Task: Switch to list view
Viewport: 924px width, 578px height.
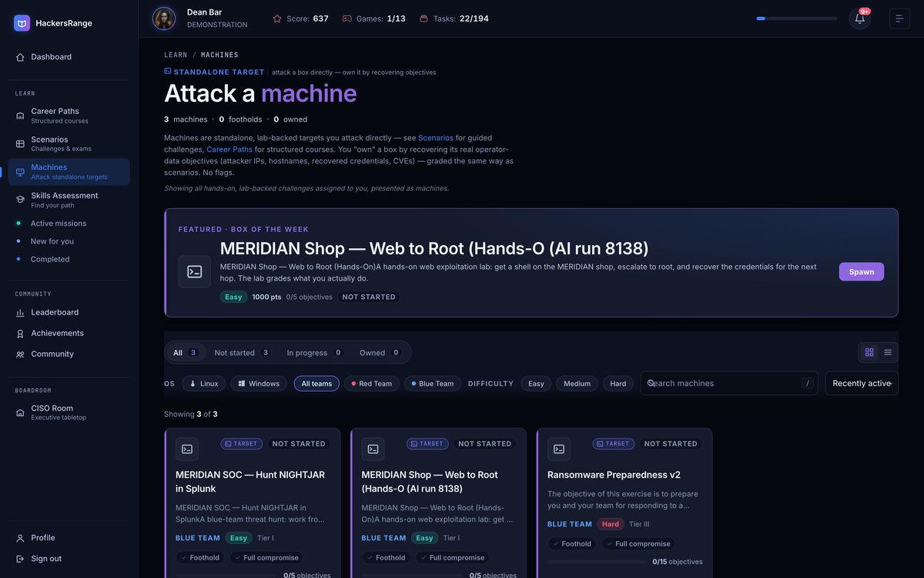Action: 888,352
